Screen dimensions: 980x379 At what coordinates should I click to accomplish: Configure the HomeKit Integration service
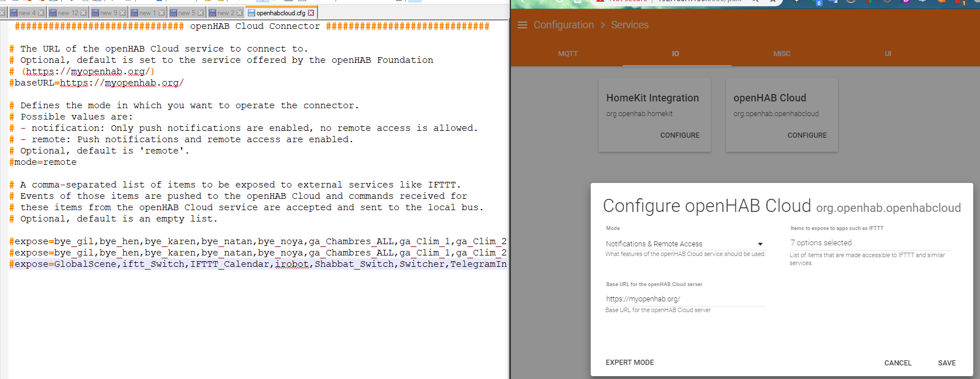pos(680,135)
